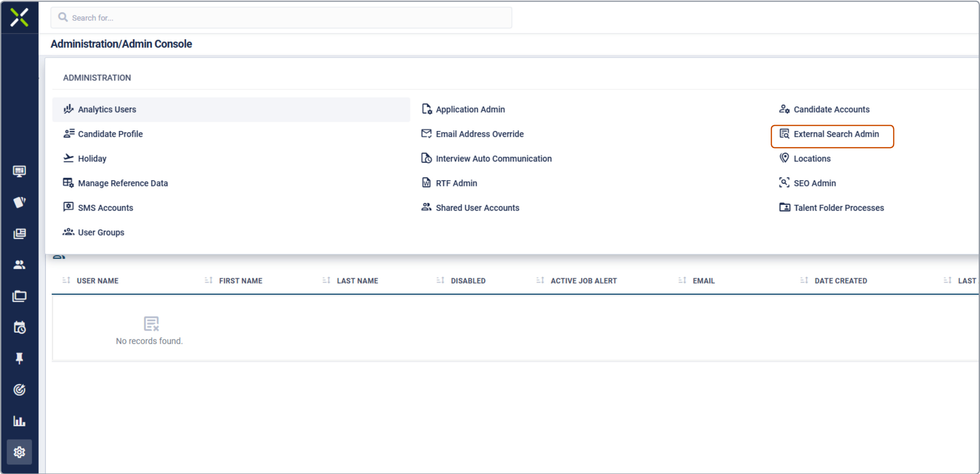Open the people icon in sidebar
The height and width of the screenshot is (474, 980).
click(19, 265)
